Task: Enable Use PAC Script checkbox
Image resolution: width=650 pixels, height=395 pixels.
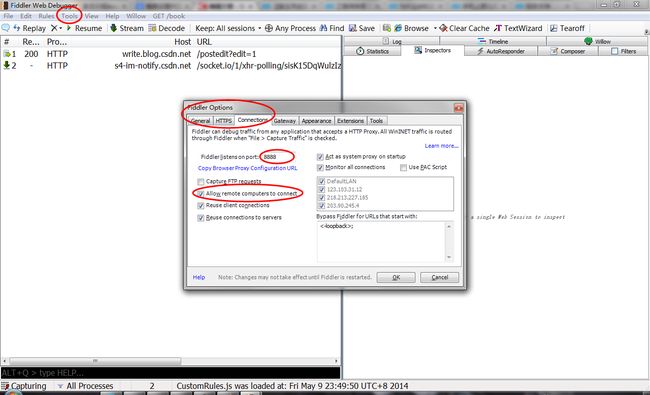Action: click(x=403, y=167)
